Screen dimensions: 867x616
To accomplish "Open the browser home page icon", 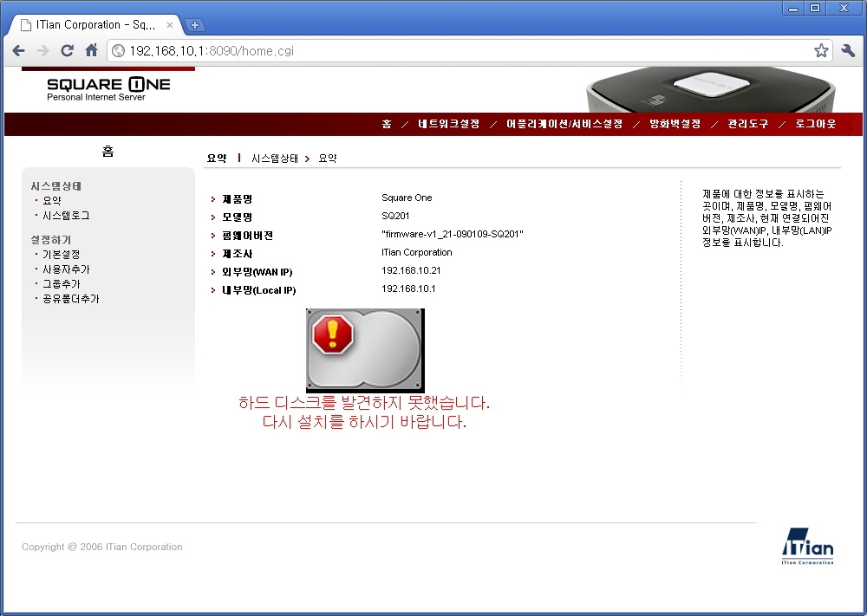I will (x=91, y=51).
